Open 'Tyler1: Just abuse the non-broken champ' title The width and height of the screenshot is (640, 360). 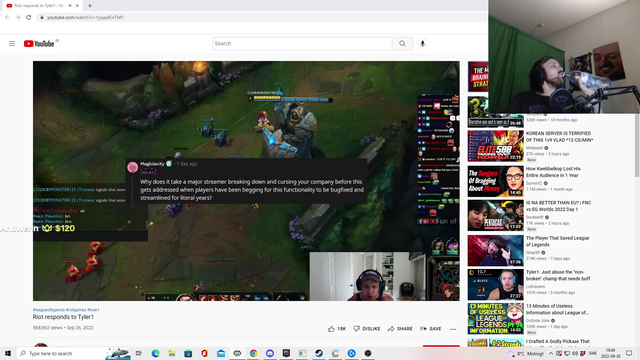(558, 275)
